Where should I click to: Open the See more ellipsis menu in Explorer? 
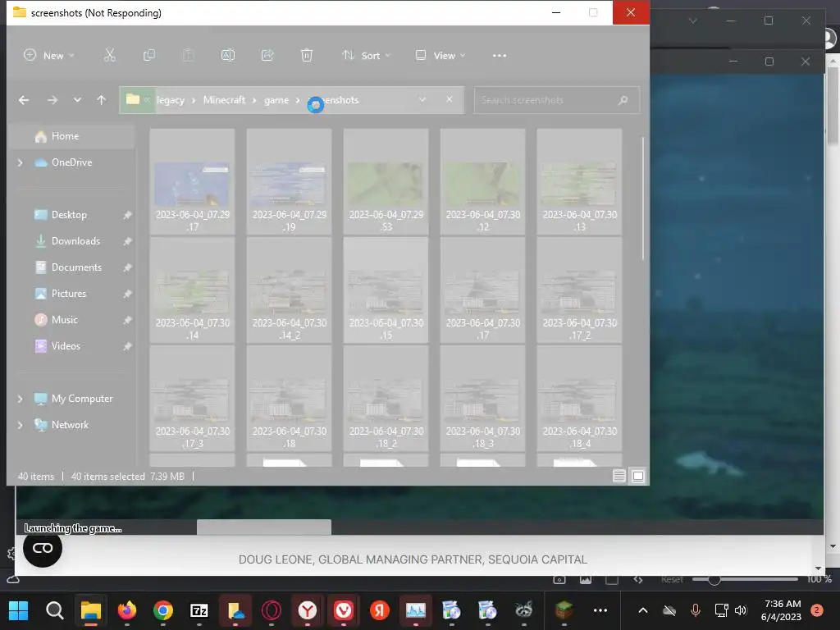click(x=500, y=55)
